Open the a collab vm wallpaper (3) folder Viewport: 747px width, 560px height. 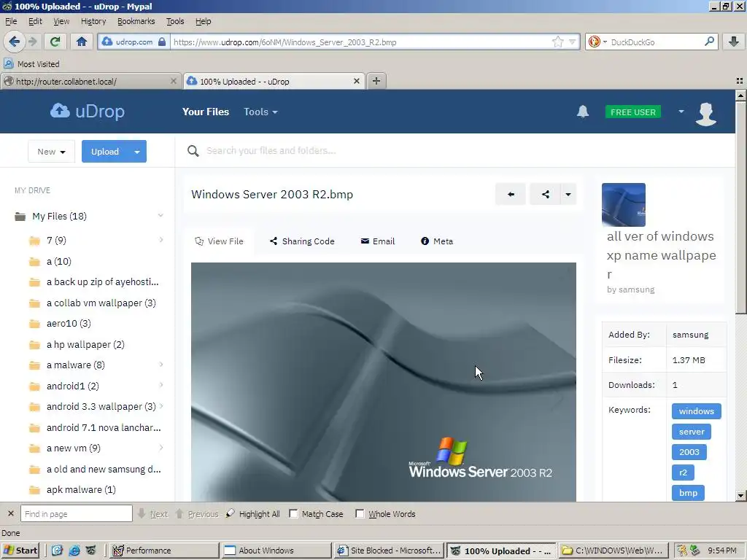tap(101, 303)
